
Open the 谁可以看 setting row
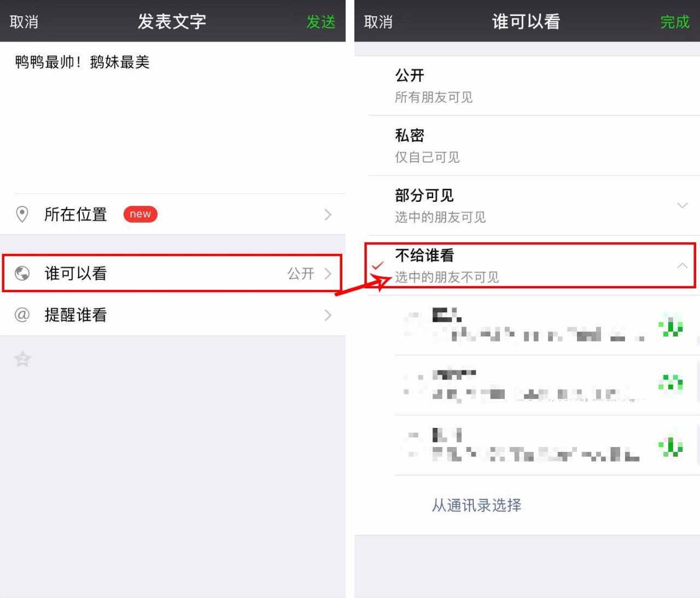(x=172, y=273)
